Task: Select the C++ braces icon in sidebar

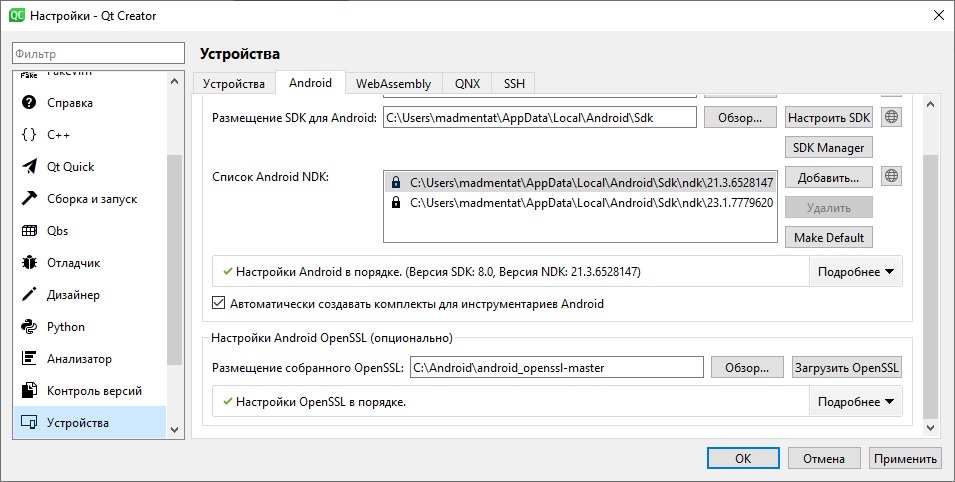Action: pos(29,135)
